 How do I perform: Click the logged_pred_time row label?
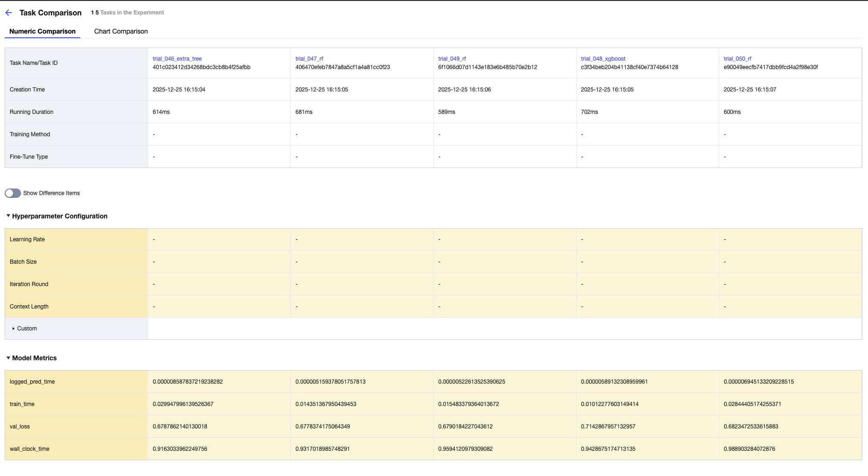pos(32,382)
